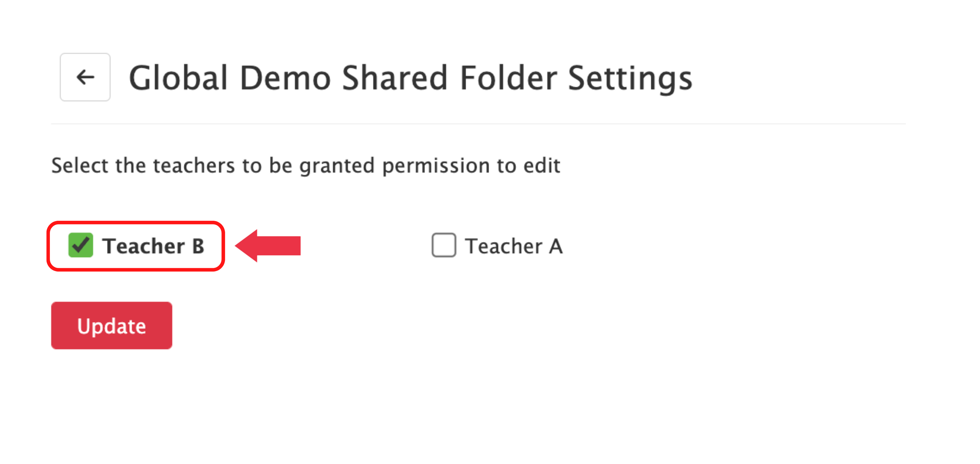Click the bold Teacher B label text
The image size is (980, 464).
click(153, 246)
